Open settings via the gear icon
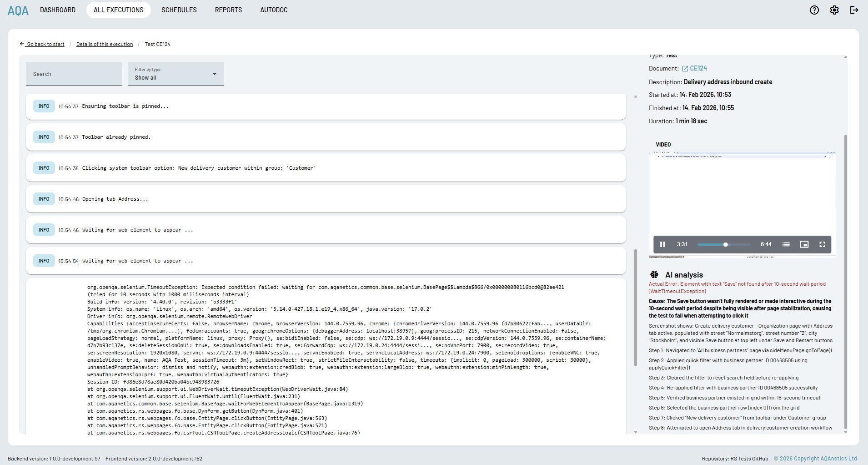The height and width of the screenshot is (465, 868). 834,10
